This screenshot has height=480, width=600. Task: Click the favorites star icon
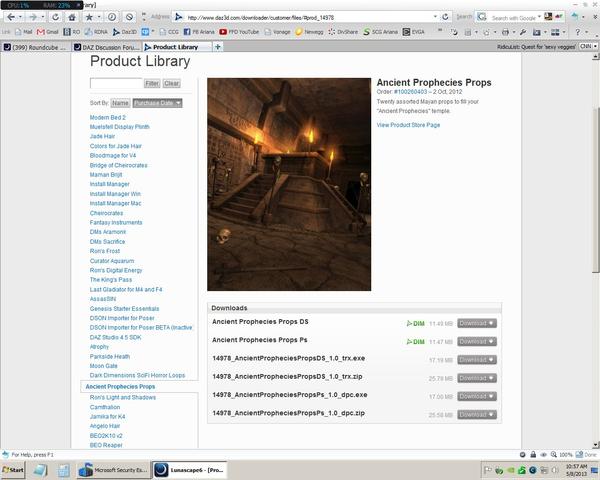click(89, 17)
